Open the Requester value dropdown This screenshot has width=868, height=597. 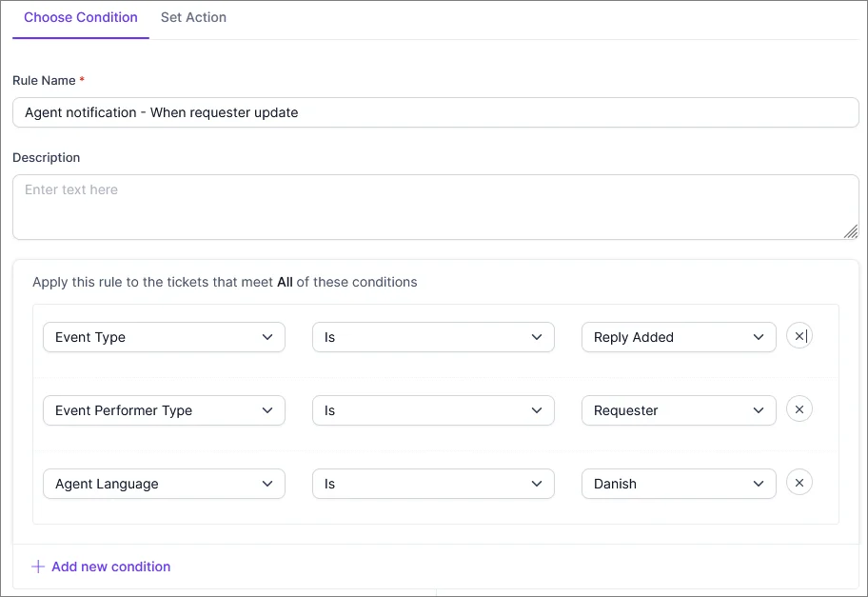click(678, 410)
